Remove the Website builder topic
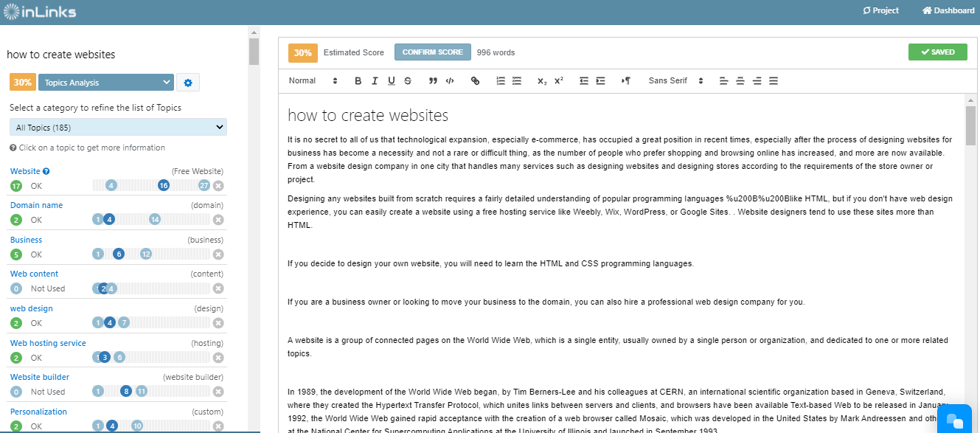 pyautogui.click(x=218, y=392)
